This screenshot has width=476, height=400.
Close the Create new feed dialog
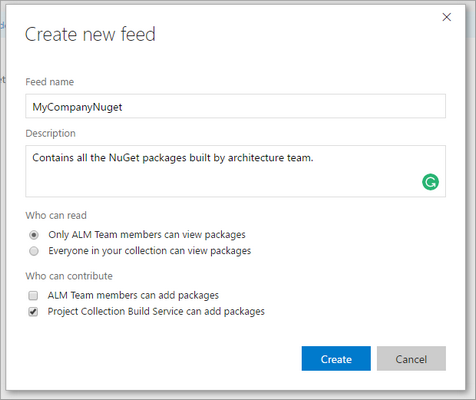point(447,17)
